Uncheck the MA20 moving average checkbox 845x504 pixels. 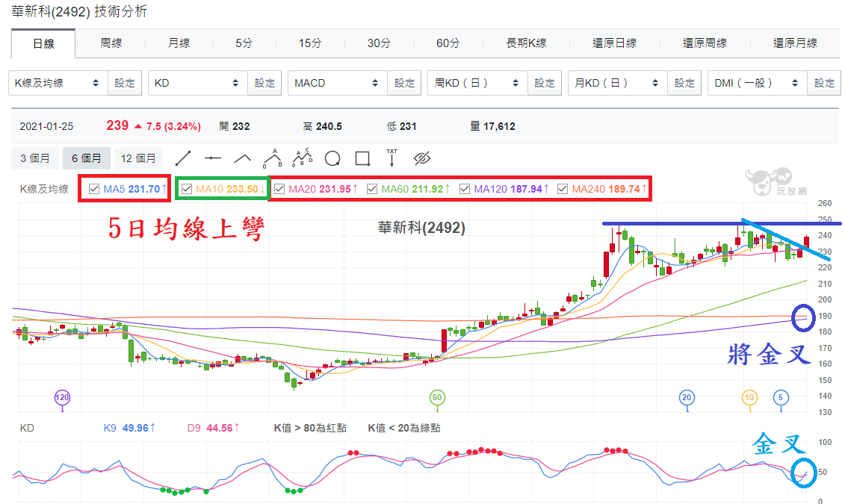point(279,189)
